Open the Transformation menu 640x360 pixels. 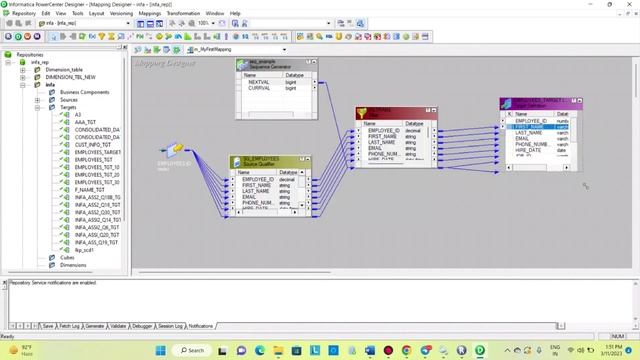click(x=183, y=13)
